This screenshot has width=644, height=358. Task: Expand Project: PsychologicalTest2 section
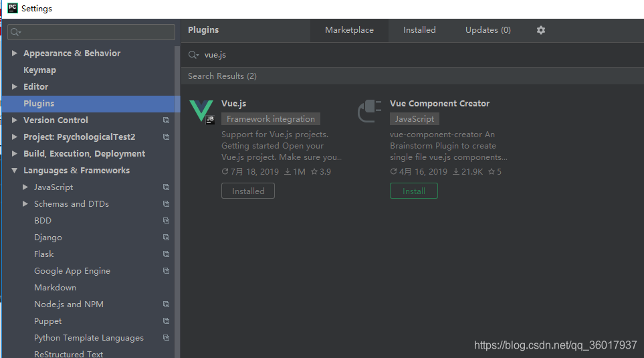14,137
